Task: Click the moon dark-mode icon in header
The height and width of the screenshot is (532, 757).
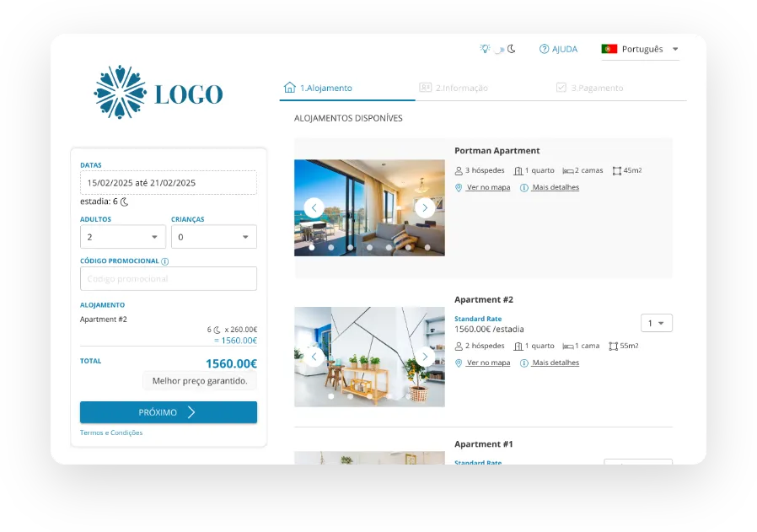Action: pos(511,49)
